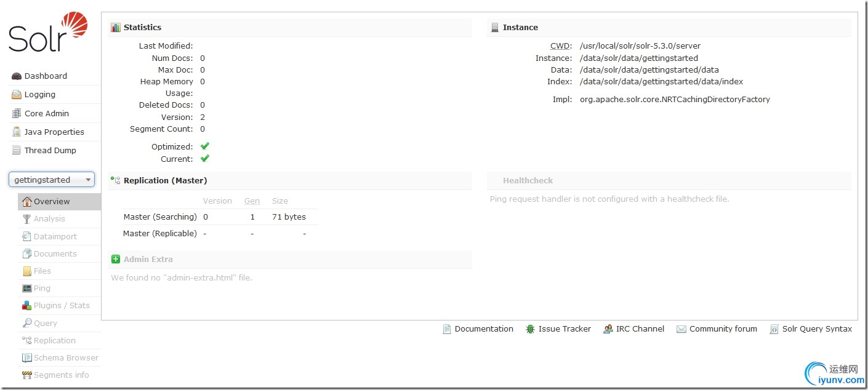The height and width of the screenshot is (390, 868).
Task: Click the 71 bytes size value
Action: point(289,217)
